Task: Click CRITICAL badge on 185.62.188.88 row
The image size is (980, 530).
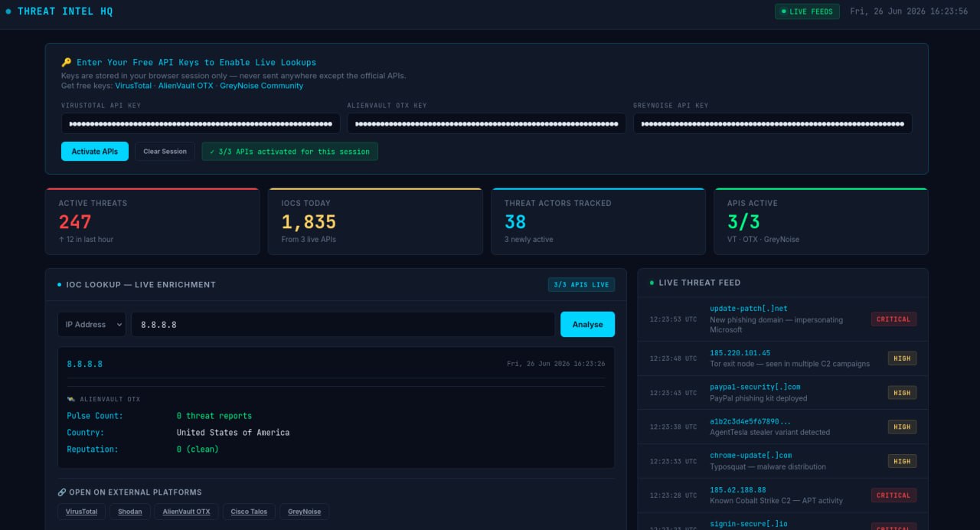Action: 893,496
